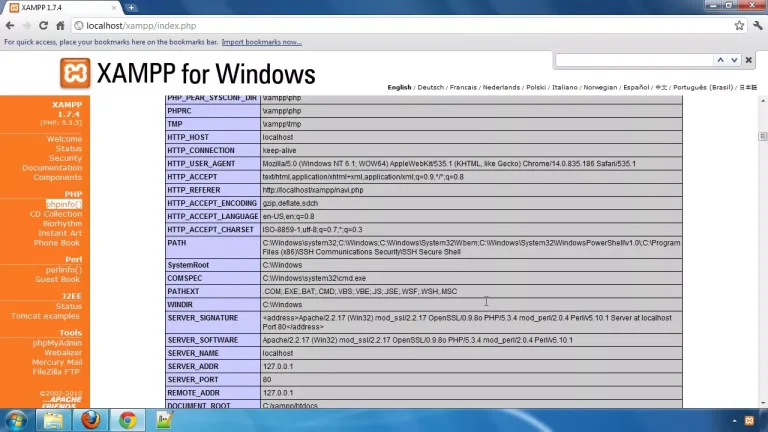Click the XAMPP orange logo
The height and width of the screenshot is (432, 768).
75,73
